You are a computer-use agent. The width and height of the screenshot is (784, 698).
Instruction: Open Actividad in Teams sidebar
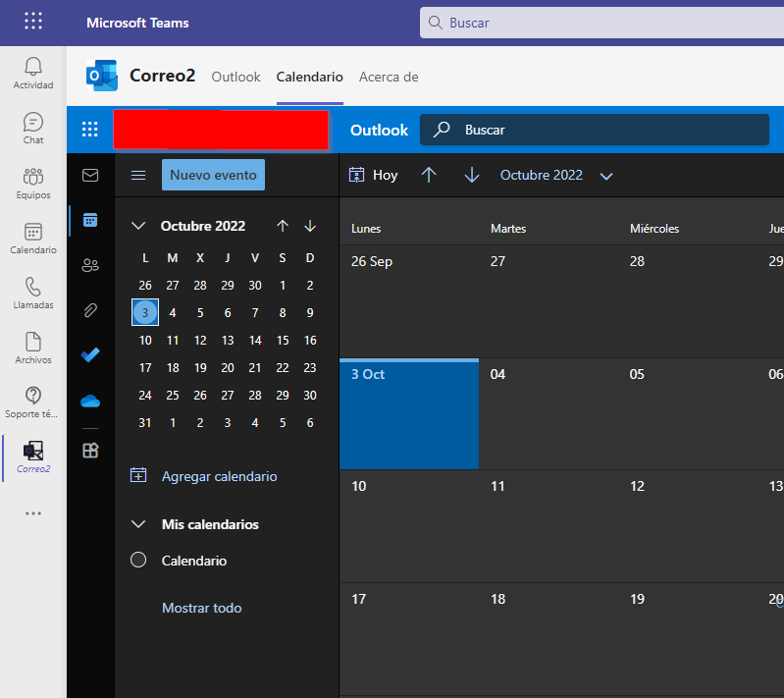coord(33,73)
